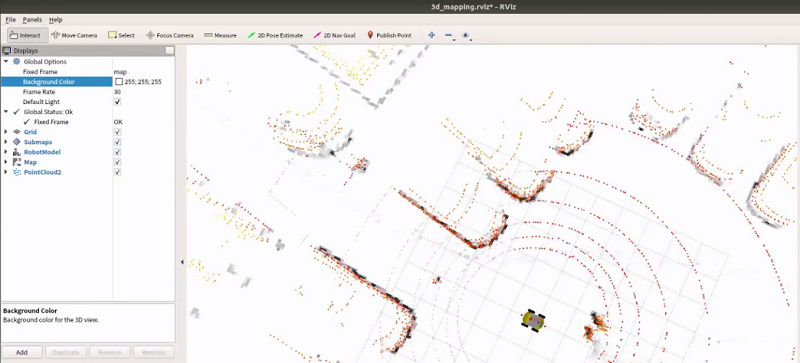
Task: Expand the RobotModel display entry
Action: [x=6, y=152]
